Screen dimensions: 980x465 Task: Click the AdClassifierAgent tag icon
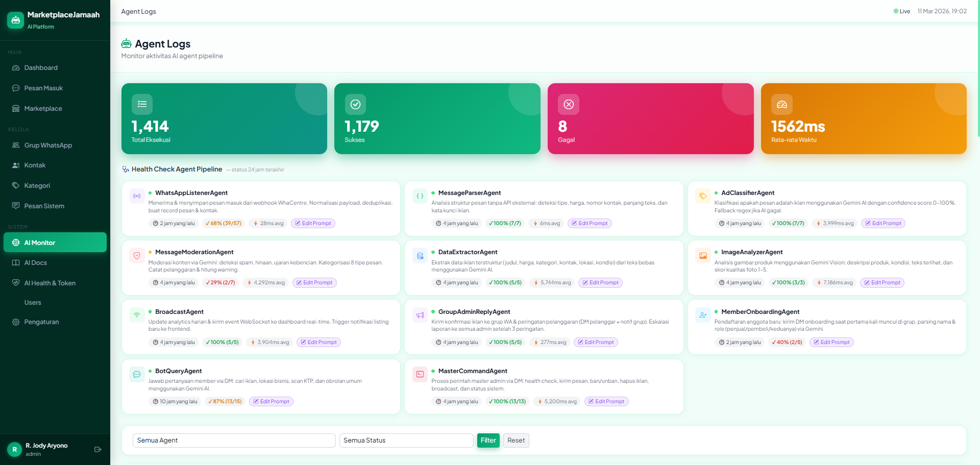coord(703,196)
